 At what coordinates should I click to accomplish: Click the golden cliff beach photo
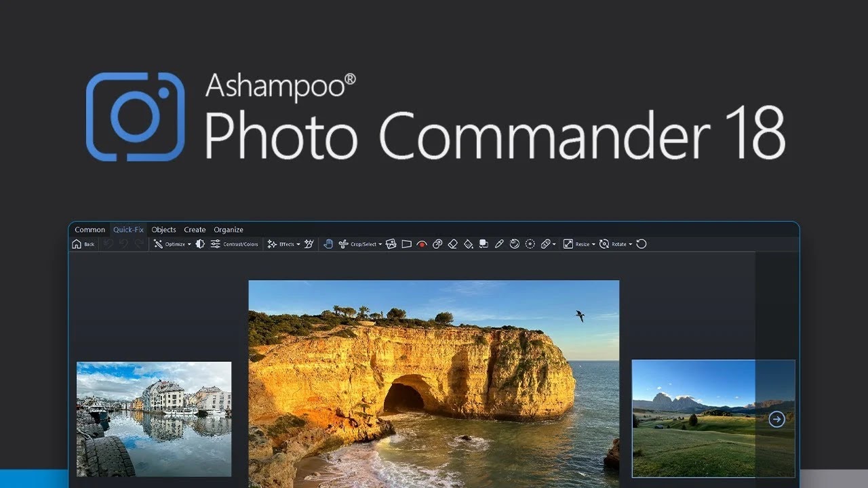434,384
